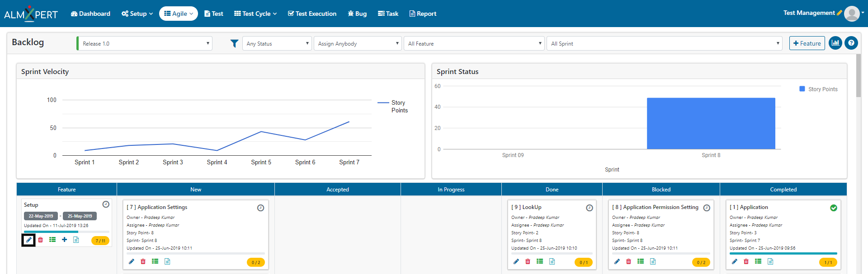Viewport: 868px width, 274px height.
Task: Click the add Feature button
Action: click(x=807, y=43)
